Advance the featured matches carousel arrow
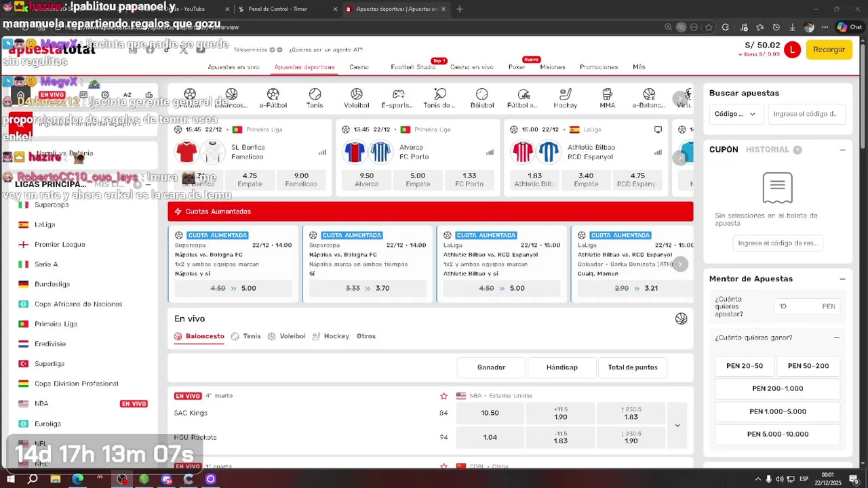 coord(680,158)
